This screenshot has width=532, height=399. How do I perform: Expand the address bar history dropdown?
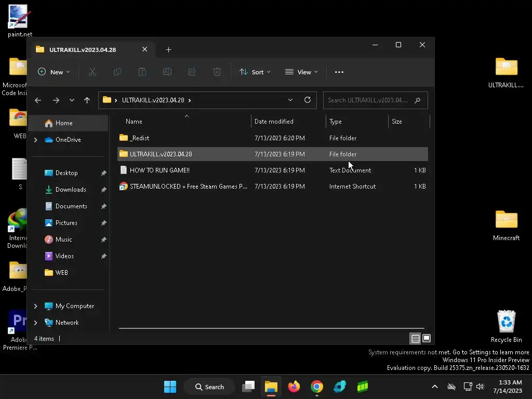[290, 100]
